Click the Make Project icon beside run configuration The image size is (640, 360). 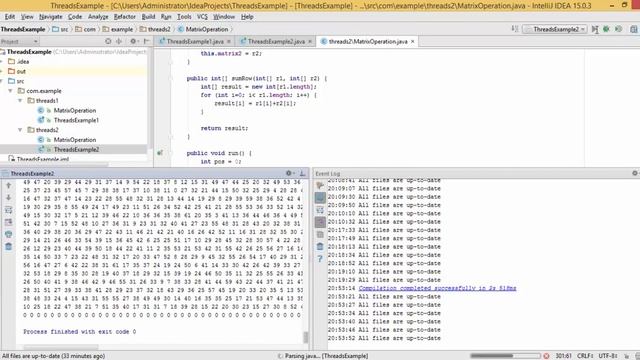(515, 29)
